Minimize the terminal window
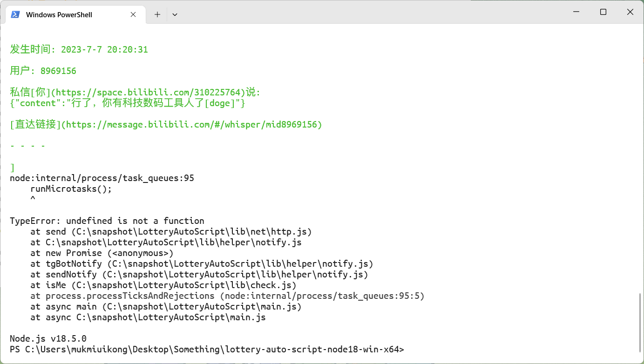The width and height of the screenshot is (644, 364). pos(576,12)
